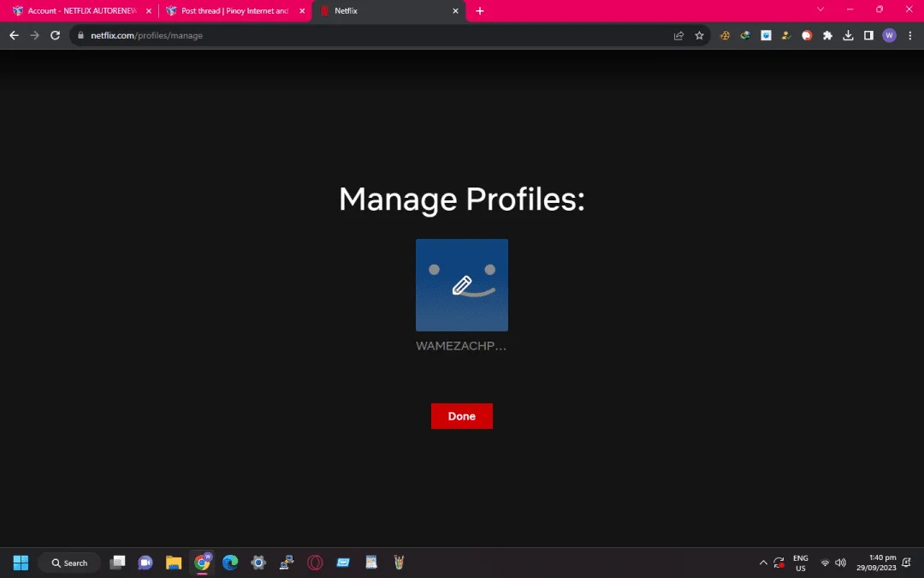Click the Chrome taskbar icon
924x578 pixels.
[202, 563]
